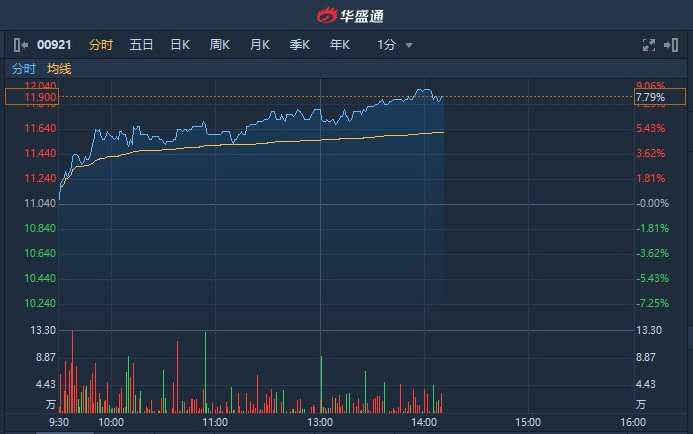Click the stock code 00921
Image resolution: width=693 pixels, height=434 pixels.
coord(55,45)
